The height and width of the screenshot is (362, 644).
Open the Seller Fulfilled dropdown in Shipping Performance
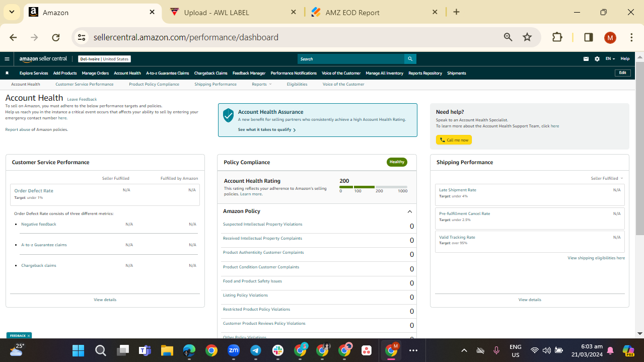(607, 178)
